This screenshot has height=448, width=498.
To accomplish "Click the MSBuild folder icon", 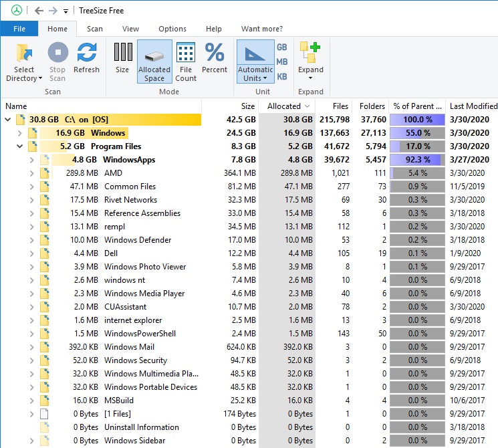I will (45, 401).
